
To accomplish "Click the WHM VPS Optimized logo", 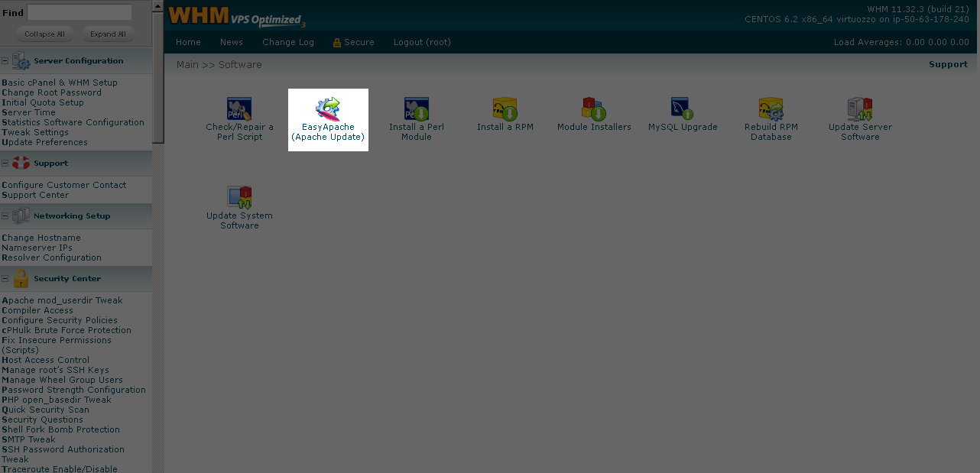I will pos(236,16).
